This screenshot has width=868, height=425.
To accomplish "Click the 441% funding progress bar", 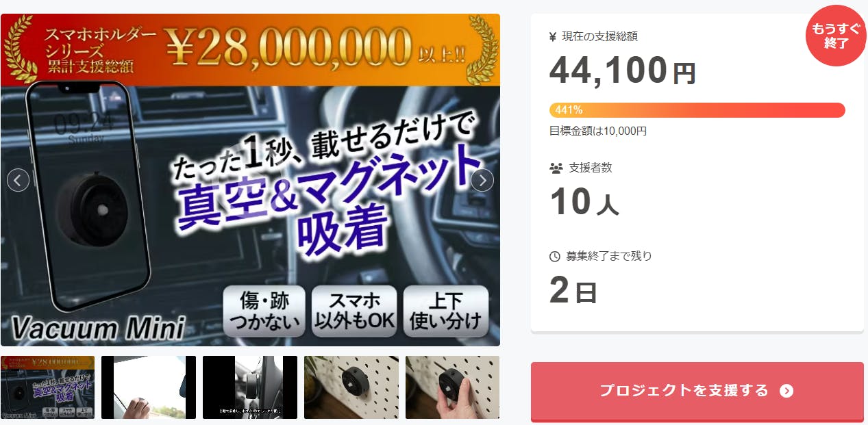I will click(x=697, y=110).
